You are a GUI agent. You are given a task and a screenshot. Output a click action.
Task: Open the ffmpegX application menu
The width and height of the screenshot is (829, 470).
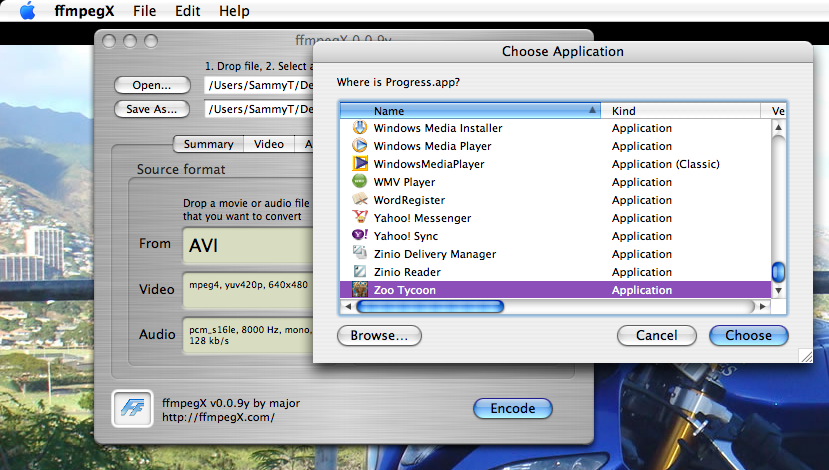click(84, 11)
